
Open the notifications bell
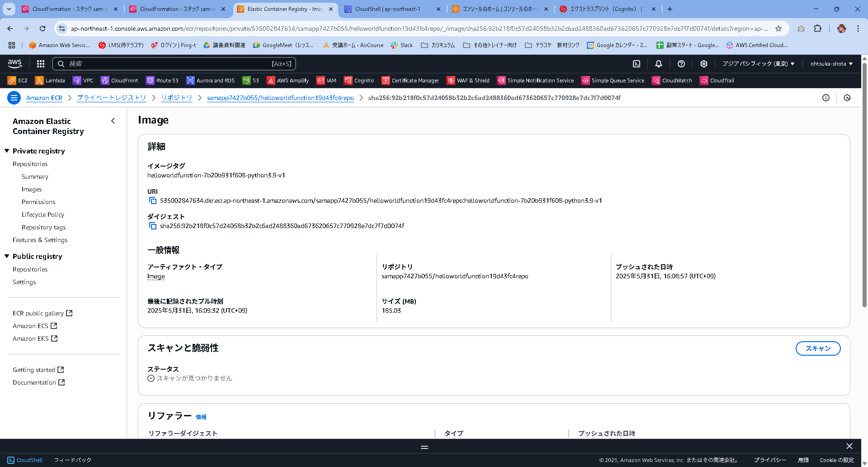[659, 64]
